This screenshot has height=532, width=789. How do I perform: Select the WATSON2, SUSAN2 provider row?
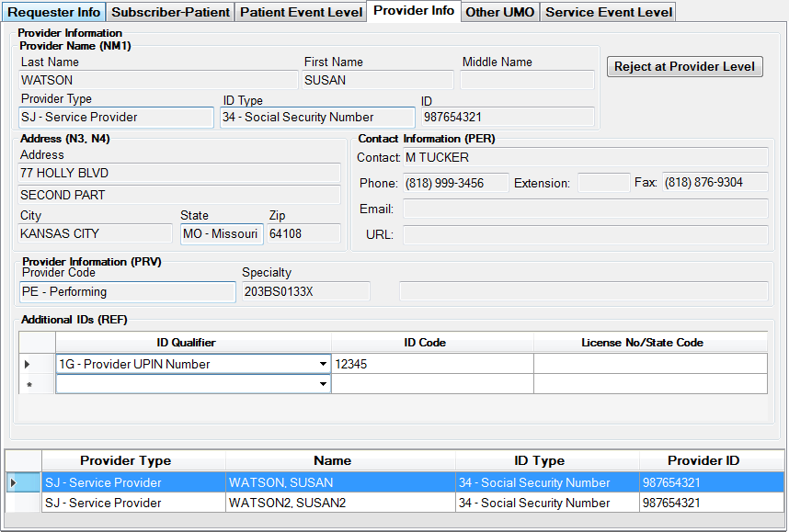(286, 503)
